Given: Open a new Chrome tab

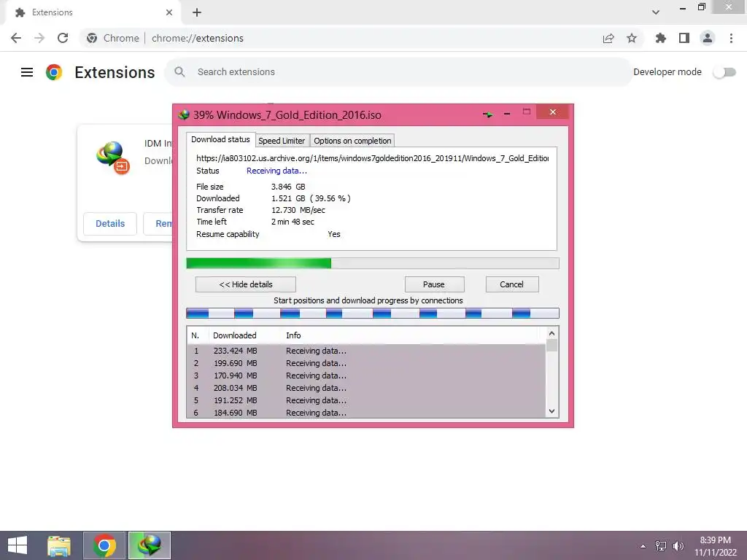Looking at the screenshot, I should click(x=197, y=12).
